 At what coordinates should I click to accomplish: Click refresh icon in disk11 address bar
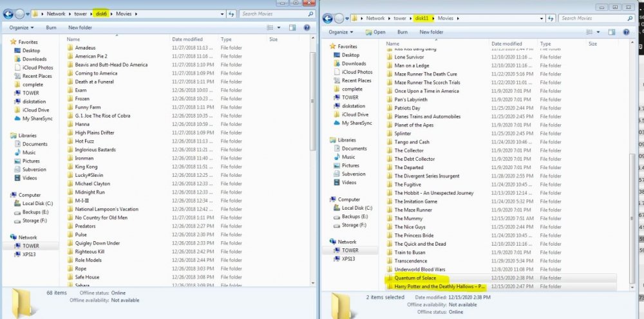pyautogui.click(x=551, y=19)
